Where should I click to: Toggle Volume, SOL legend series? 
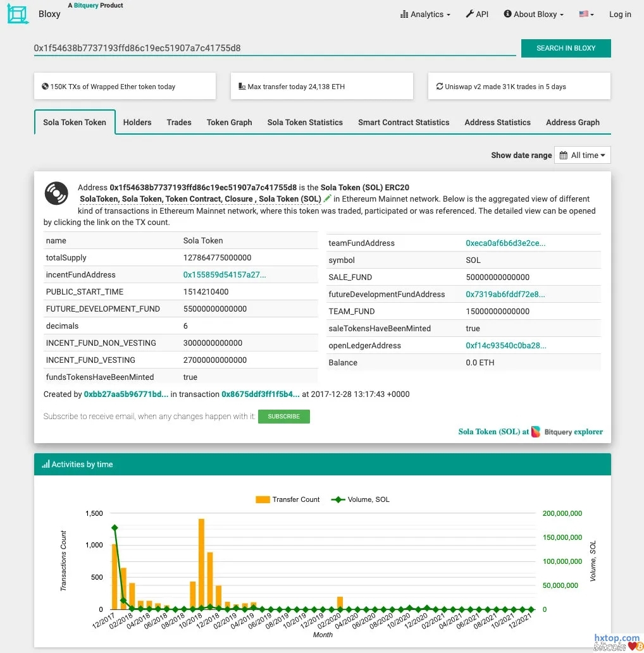[x=361, y=499]
